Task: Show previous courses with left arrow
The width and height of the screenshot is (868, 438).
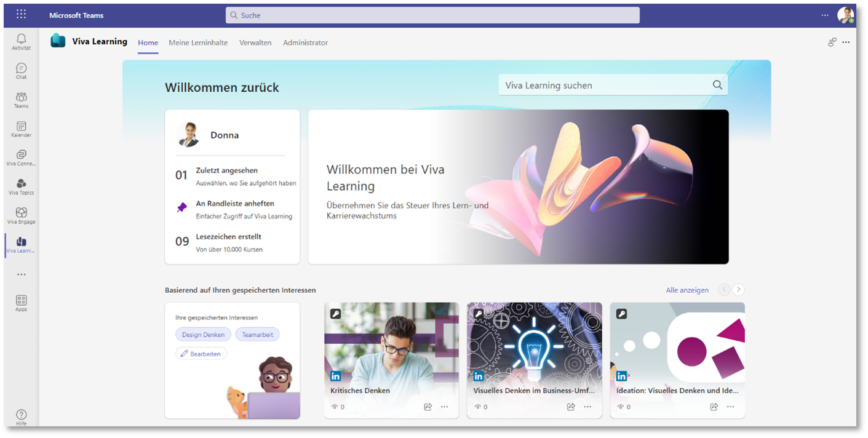Action: [724, 290]
